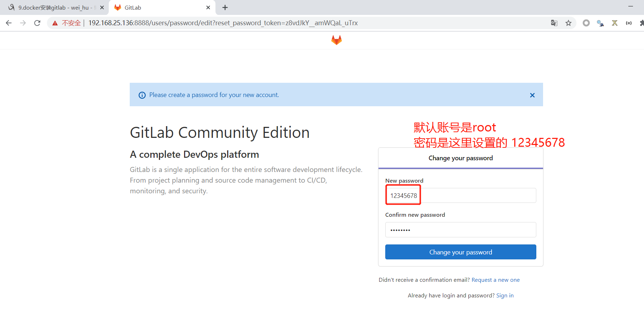The image size is (644, 318).
Task: Click the Confirm new password field
Action: [x=461, y=230]
